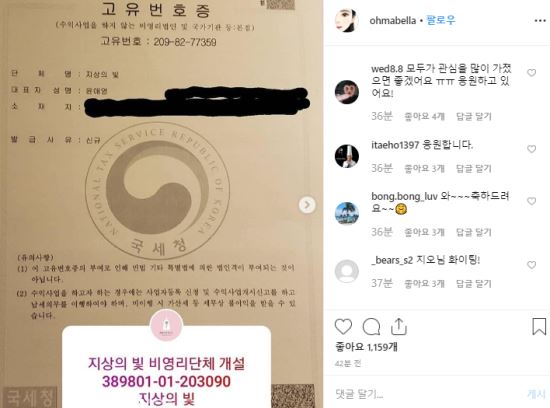
Task: Follow ohmabella with the 팔로우 link
Action: tap(441, 20)
